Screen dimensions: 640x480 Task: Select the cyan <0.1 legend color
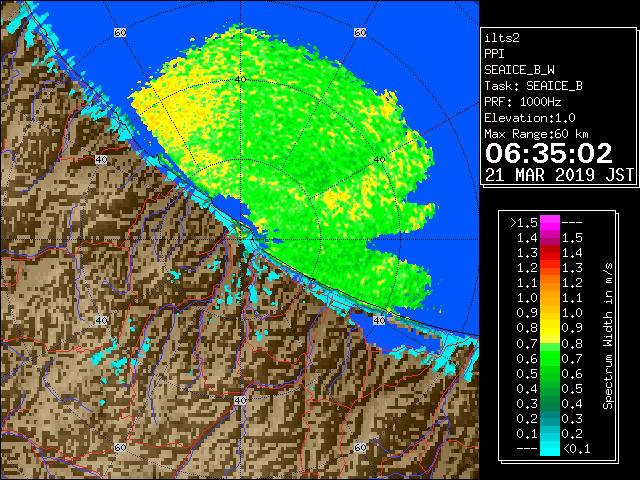tap(550, 448)
